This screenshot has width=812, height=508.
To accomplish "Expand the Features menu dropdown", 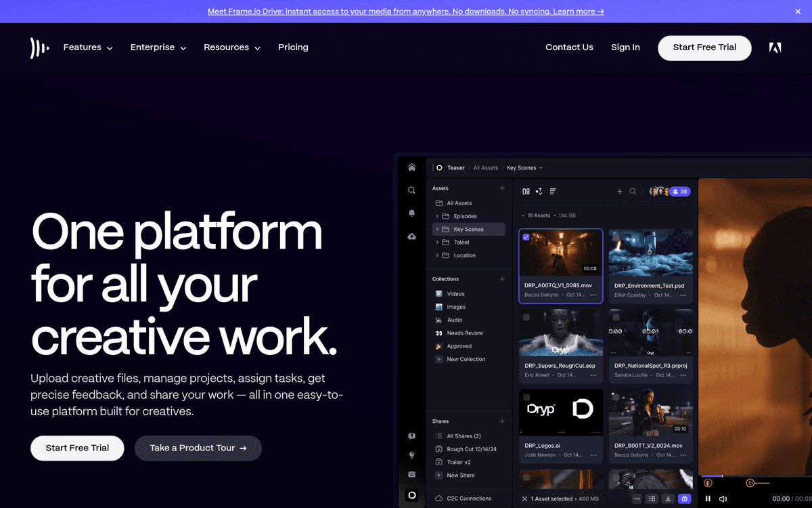I will (x=88, y=47).
